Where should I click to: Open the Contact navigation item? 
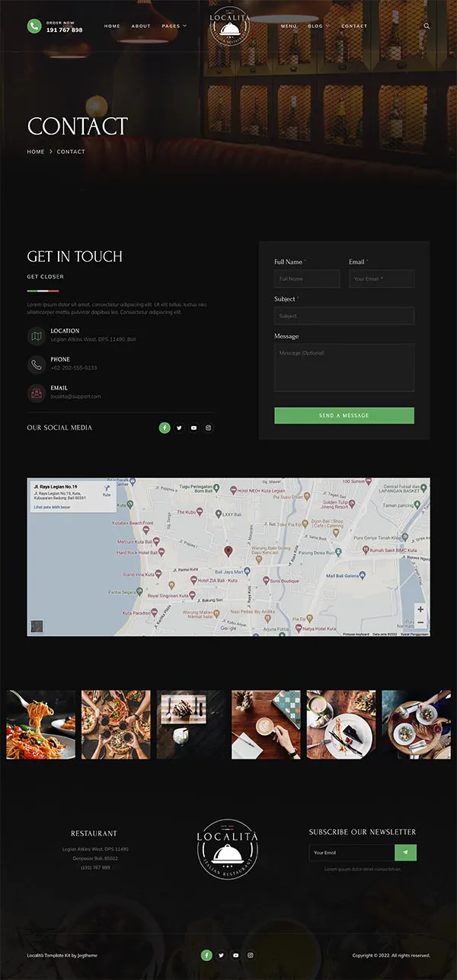pyautogui.click(x=354, y=26)
